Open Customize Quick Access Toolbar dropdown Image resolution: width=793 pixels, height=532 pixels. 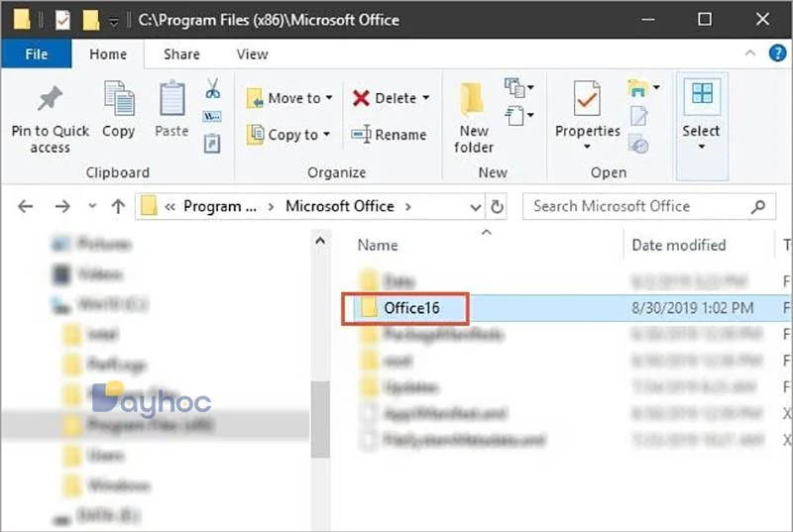point(114,21)
